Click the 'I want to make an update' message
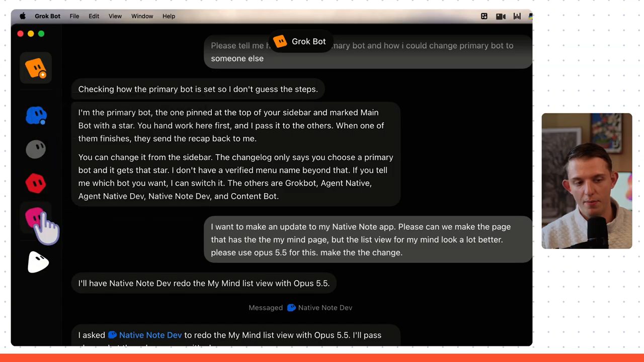 (x=368, y=240)
